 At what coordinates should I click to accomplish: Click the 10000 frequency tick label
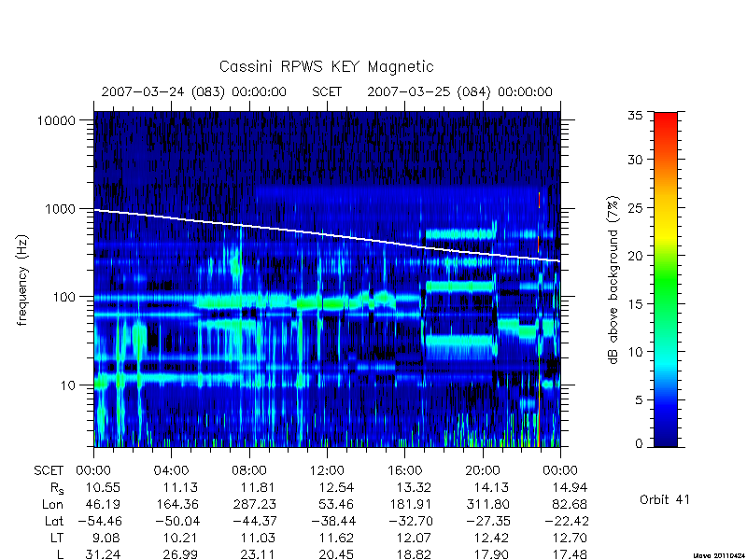tap(56, 121)
